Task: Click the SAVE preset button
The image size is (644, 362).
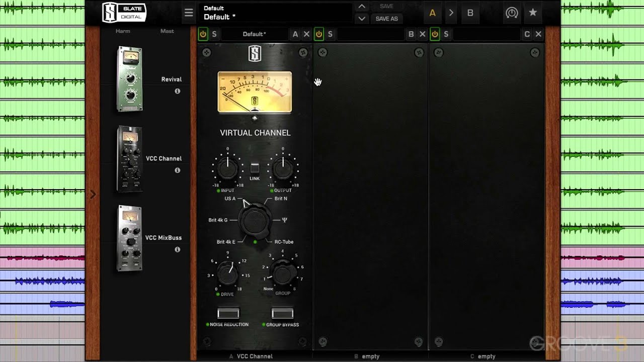Action: click(x=387, y=7)
